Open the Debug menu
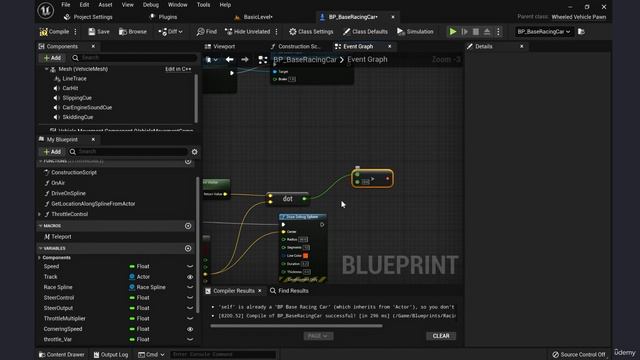640x360 pixels. point(151,5)
